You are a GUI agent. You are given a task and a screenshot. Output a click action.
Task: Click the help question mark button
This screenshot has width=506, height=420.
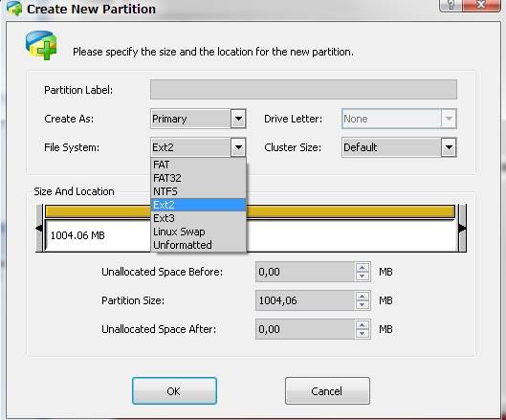(x=451, y=5)
